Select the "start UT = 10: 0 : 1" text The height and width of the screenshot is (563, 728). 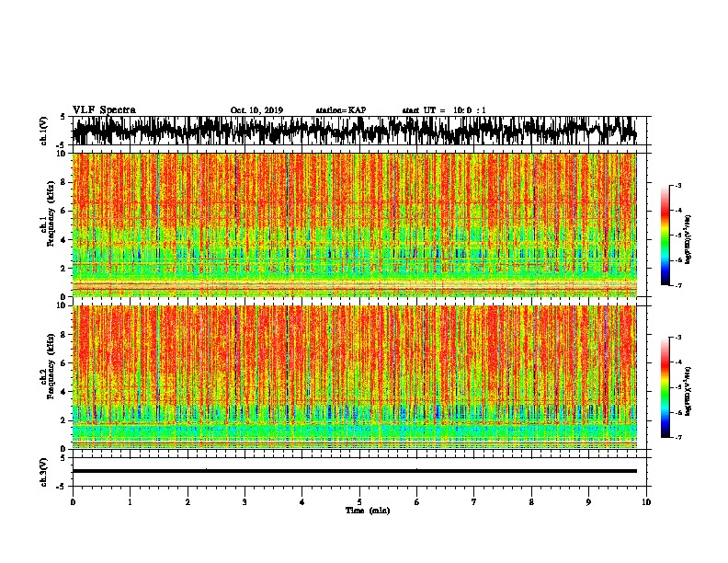pyautogui.click(x=444, y=110)
